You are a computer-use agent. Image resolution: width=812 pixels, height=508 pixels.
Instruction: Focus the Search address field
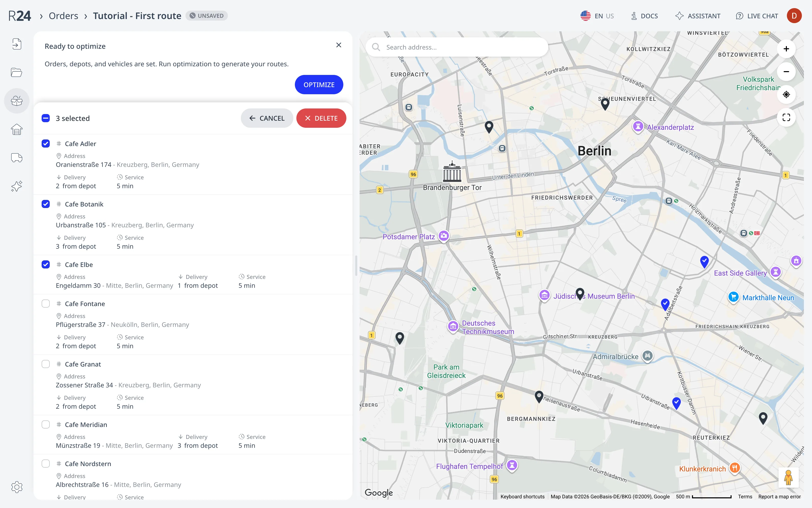tap(457, 47)
